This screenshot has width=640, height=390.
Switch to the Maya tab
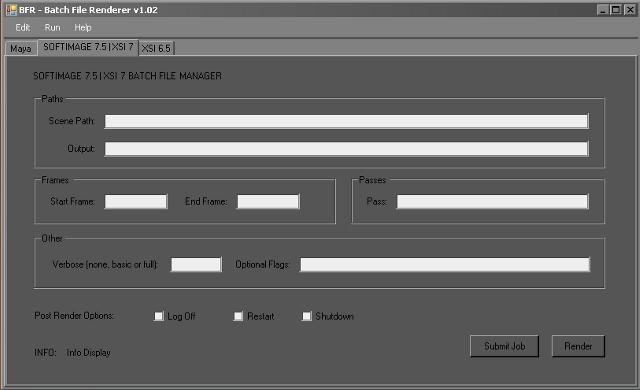[x=21, y=49]
